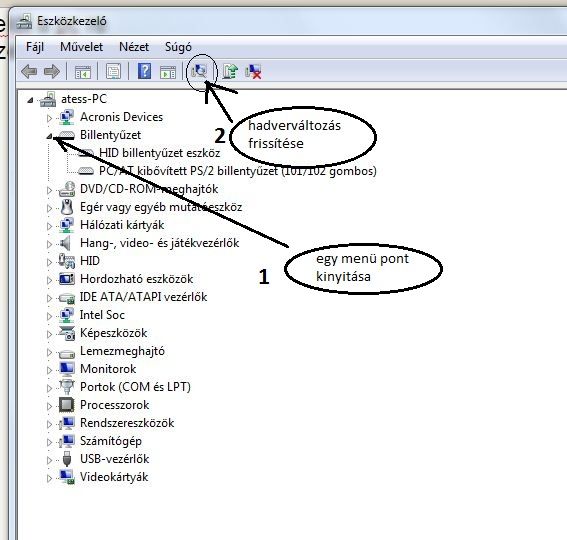The image size is (567, 540).
Task: Select the Monitorok label
Action: [x=108, y=369]
